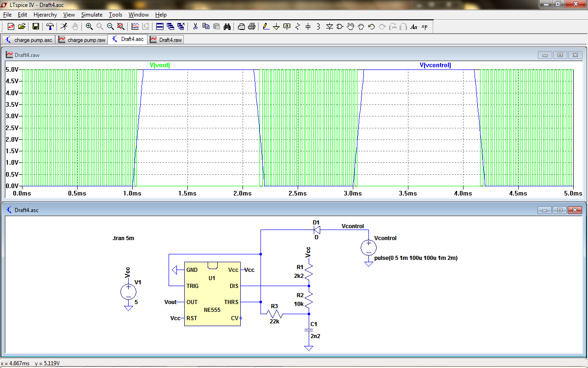588x368 pixels.
Task: Click the Tile Windows horizontally icon
Action: pyautogui.click(x=159, y=27)
